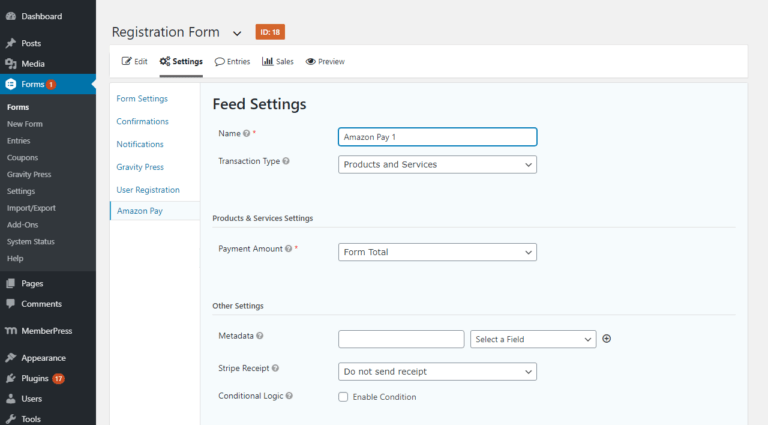This screenshot has height=425, width=768.
Task: Open Form Settings in settings sidebar
Action: [x=142, y=98]
